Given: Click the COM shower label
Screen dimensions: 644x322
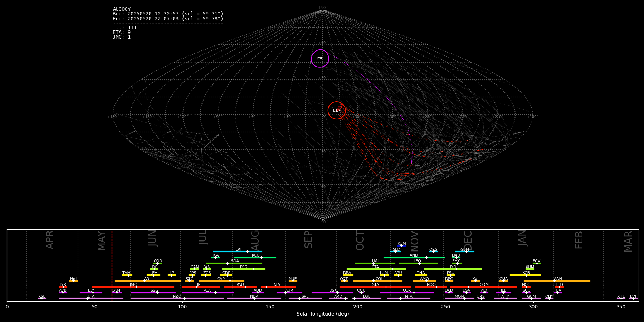Looking at the screenshot, I should coord(484,285).
